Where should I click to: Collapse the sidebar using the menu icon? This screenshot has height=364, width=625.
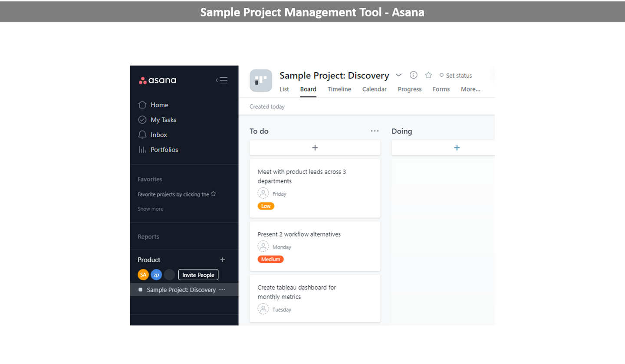point(222,80)
